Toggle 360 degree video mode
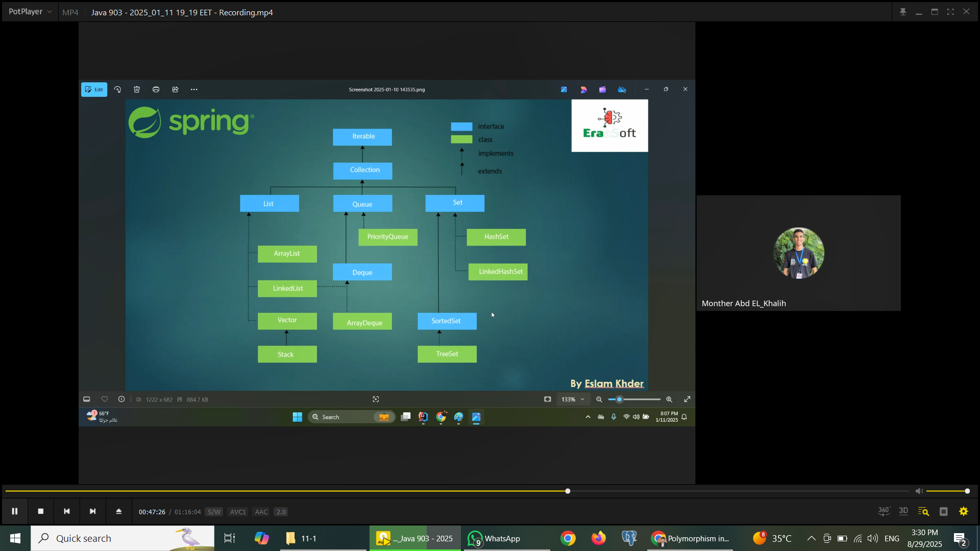980x551 pixels. click(x=884, y=511)
